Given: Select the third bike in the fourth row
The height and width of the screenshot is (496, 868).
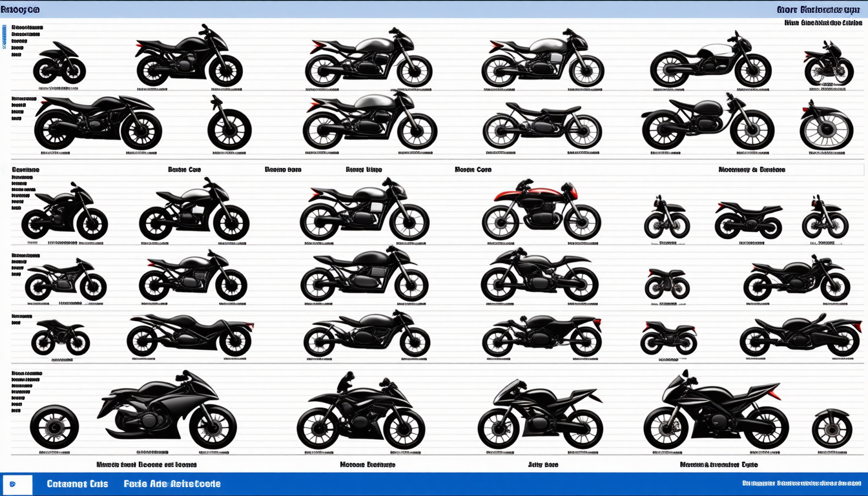Looking at the screenshot, I should [364, 273].
